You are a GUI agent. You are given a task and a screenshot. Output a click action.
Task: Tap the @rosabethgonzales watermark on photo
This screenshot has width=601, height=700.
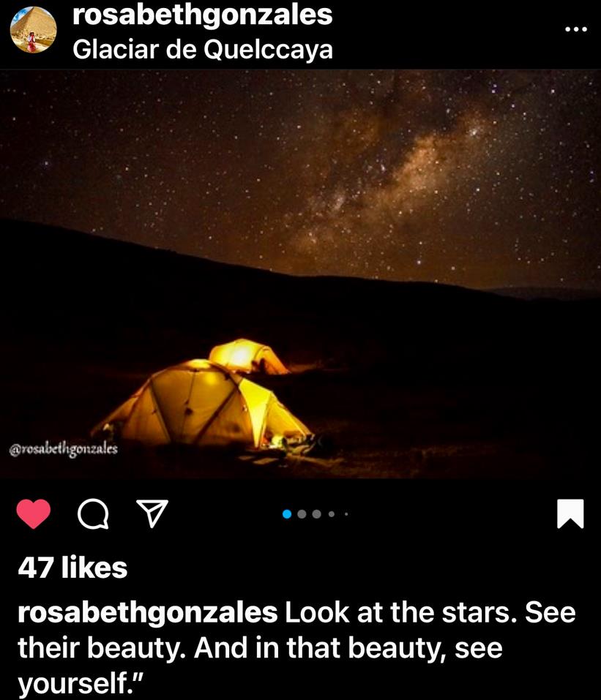[64, 448]
